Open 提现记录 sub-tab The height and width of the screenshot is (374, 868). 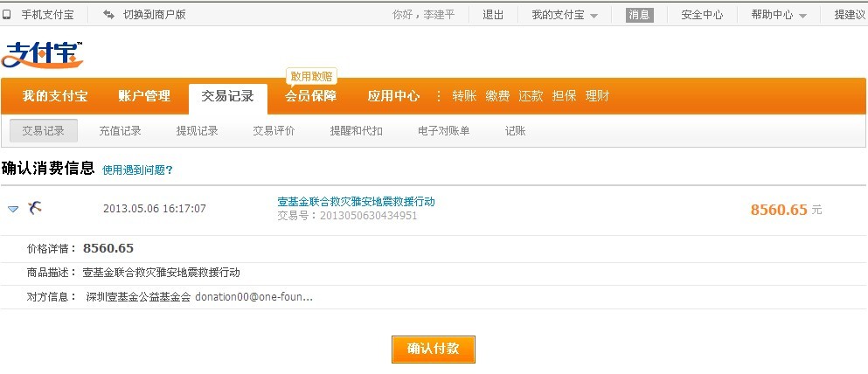click(x=197, y=131)
